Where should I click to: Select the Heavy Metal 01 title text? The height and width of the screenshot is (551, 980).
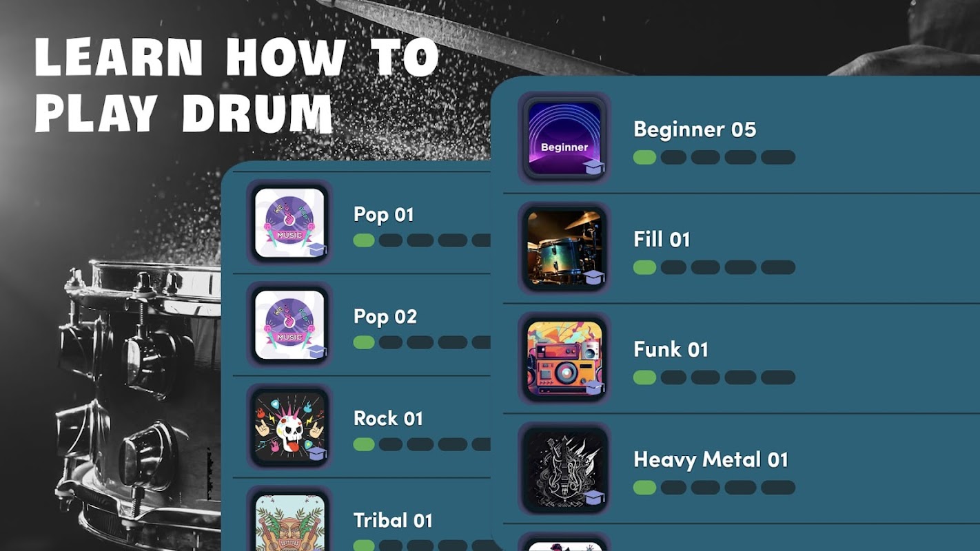(711, 459)
